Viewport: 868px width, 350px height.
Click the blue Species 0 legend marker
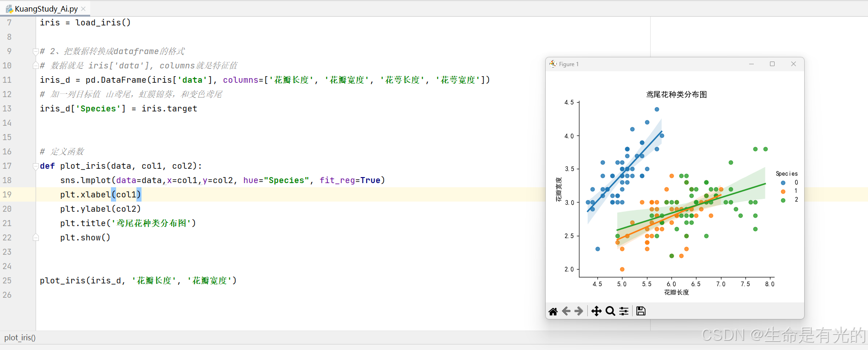(x=783, y=183)
